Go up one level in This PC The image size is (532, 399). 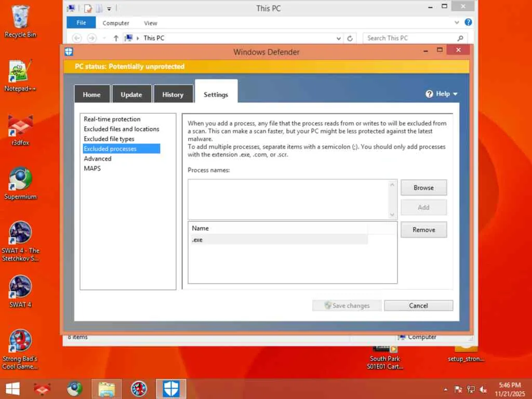(x=116, y=38)
